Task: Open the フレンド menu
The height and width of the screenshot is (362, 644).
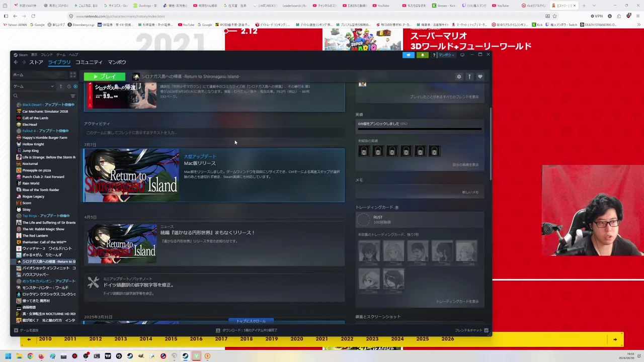Action: 47,55
